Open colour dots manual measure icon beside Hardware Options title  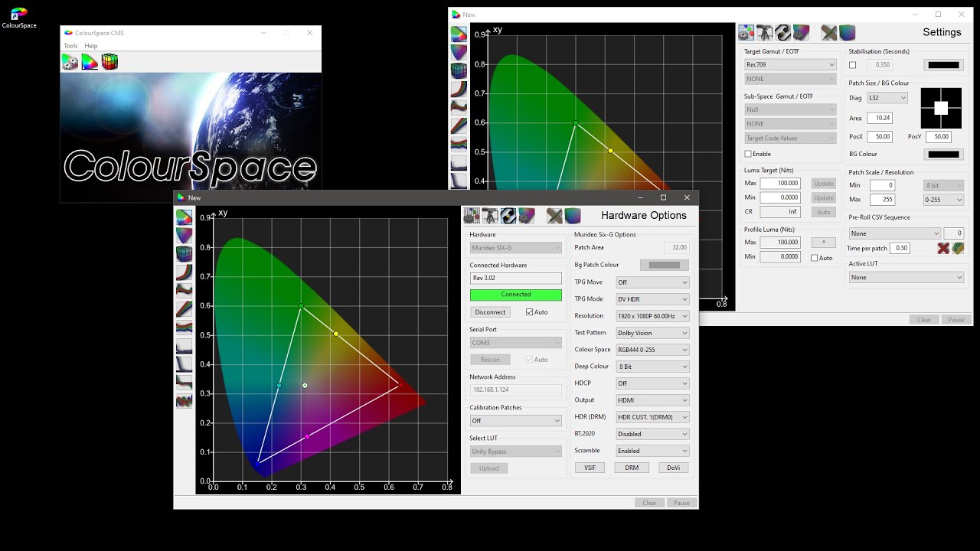pos(472,216)
